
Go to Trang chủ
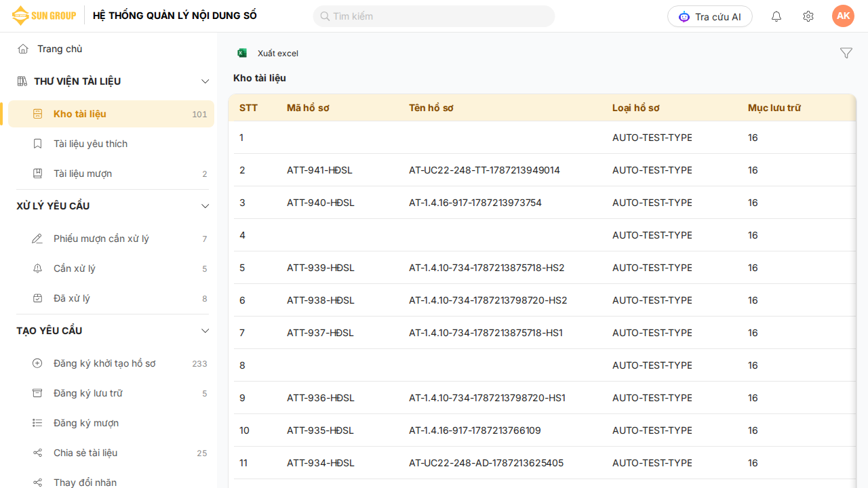(x=60, y=49)
